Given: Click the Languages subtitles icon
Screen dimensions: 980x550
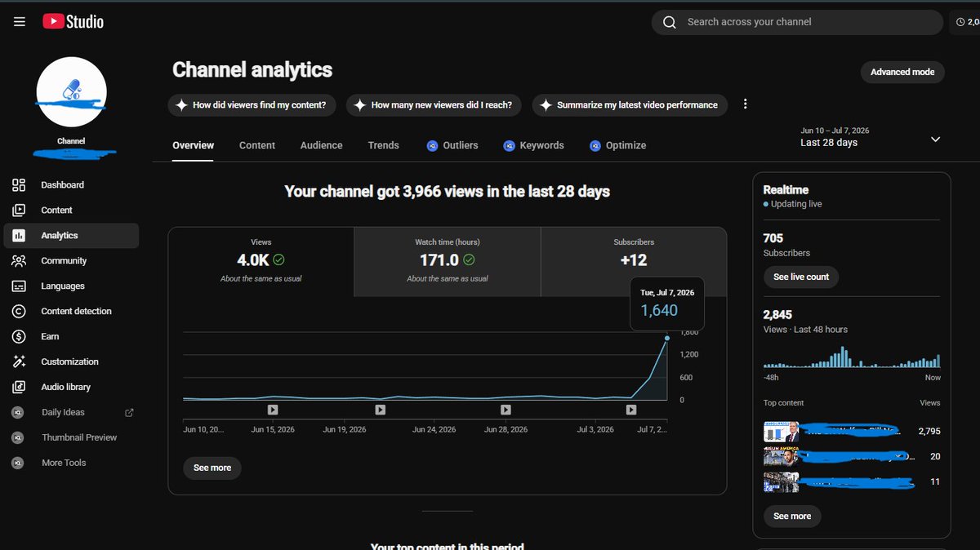Looking at the screenshot, I should click(x=19, y=286).
